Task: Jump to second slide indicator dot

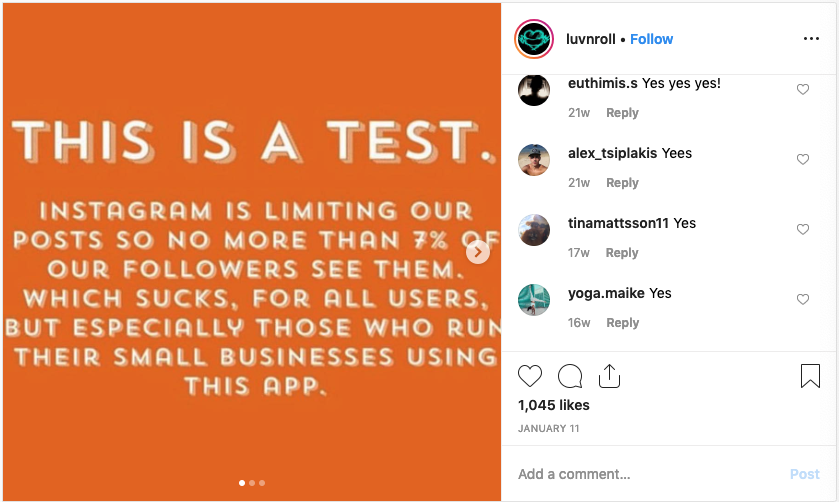Action: [252, 483]
